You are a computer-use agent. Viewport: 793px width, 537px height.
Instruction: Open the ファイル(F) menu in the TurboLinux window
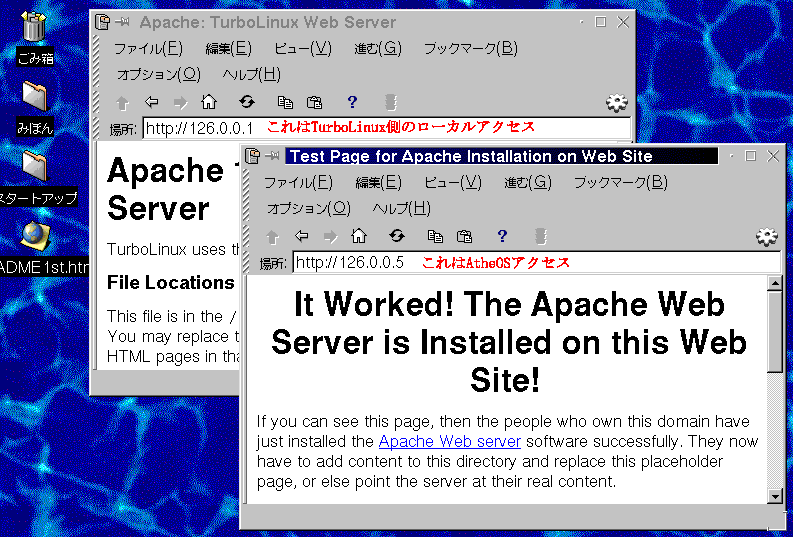[147, 48]
